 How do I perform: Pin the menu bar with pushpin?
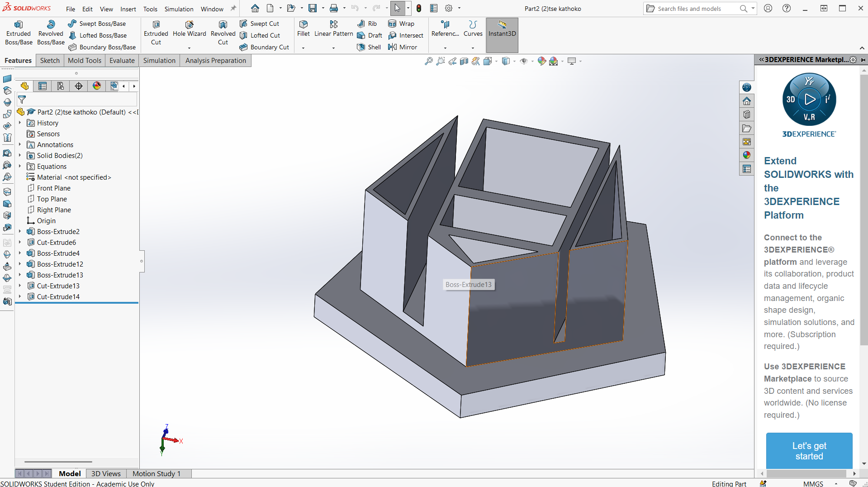[x=233, y=9]
